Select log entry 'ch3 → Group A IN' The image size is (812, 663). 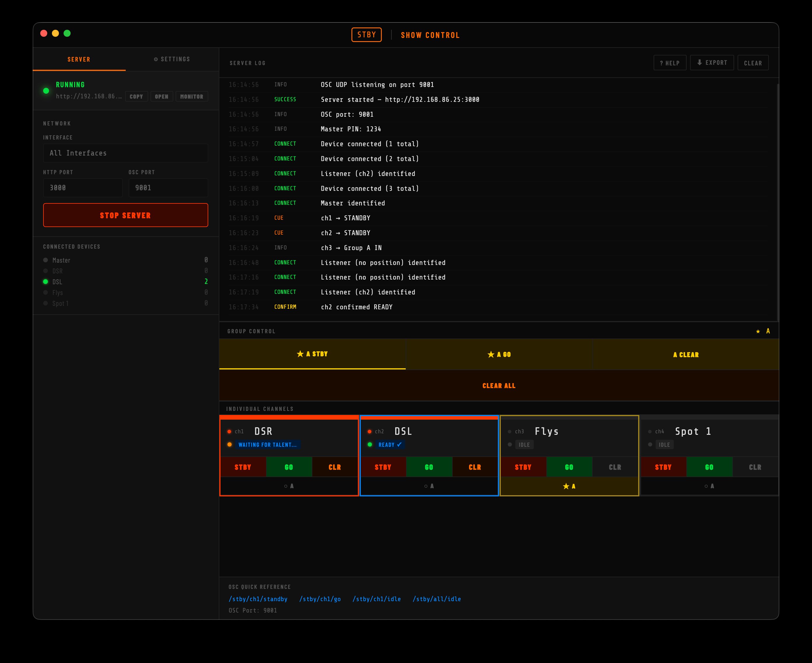coord(498,247)
